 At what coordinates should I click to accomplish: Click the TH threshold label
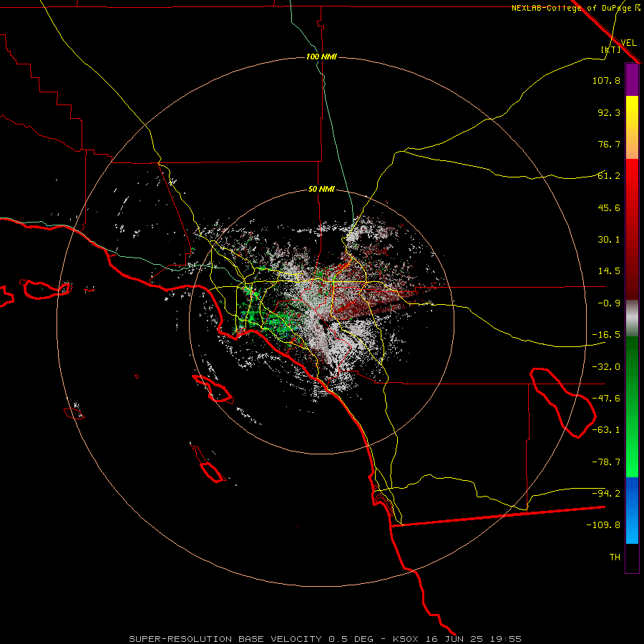click(x=615, y=557)
